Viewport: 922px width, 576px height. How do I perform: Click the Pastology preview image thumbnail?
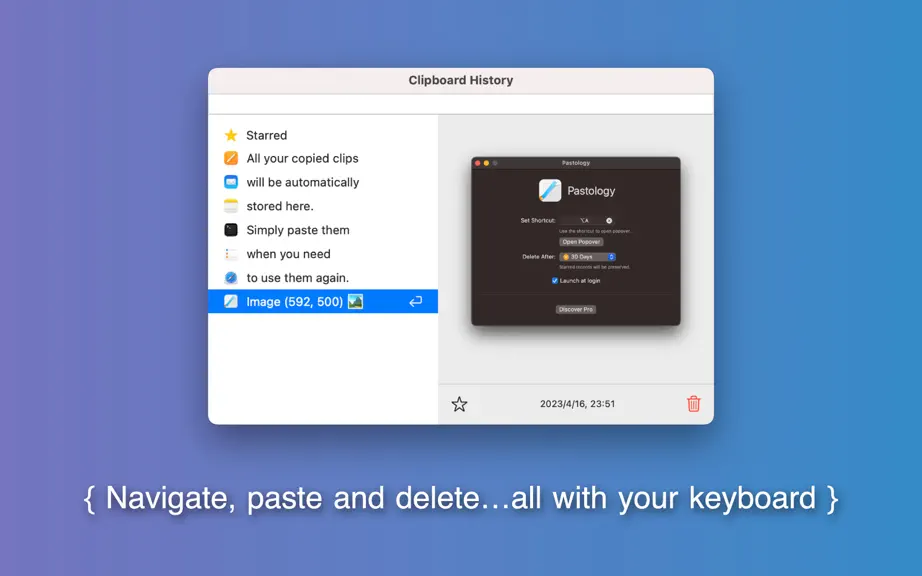576,241
